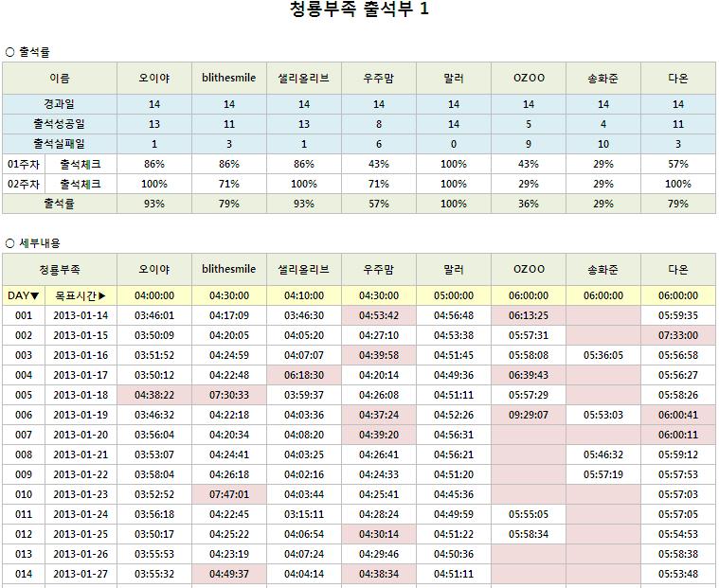Click the '01주차' cell

point(24,164)
